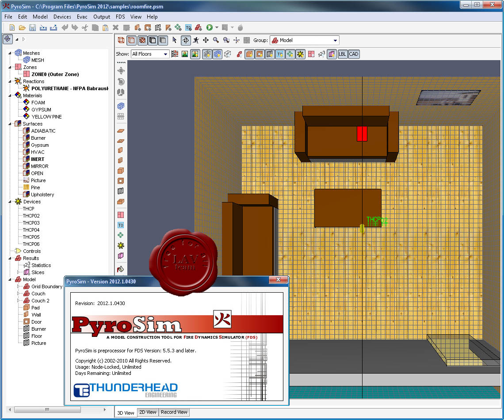Open the dropdown arrow next to the Run button
Image resolution: width=504 pixels, height=420 pixels.
click(x=217, y=28)
